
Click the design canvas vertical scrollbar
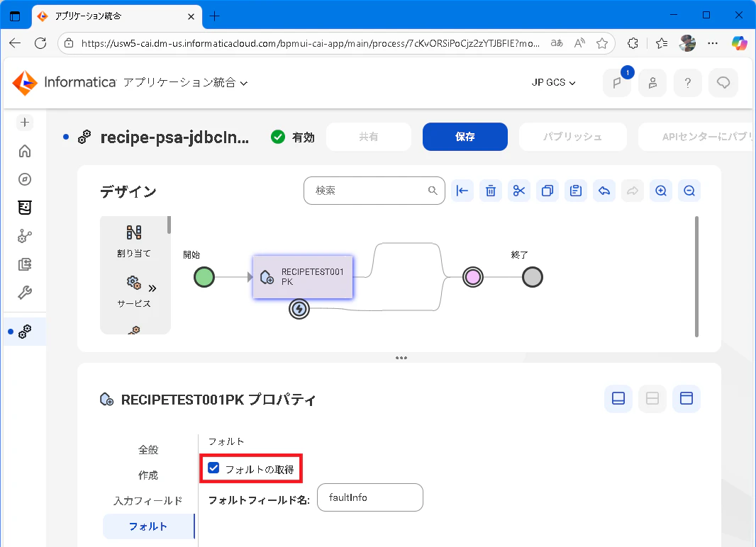coord(696,277)
